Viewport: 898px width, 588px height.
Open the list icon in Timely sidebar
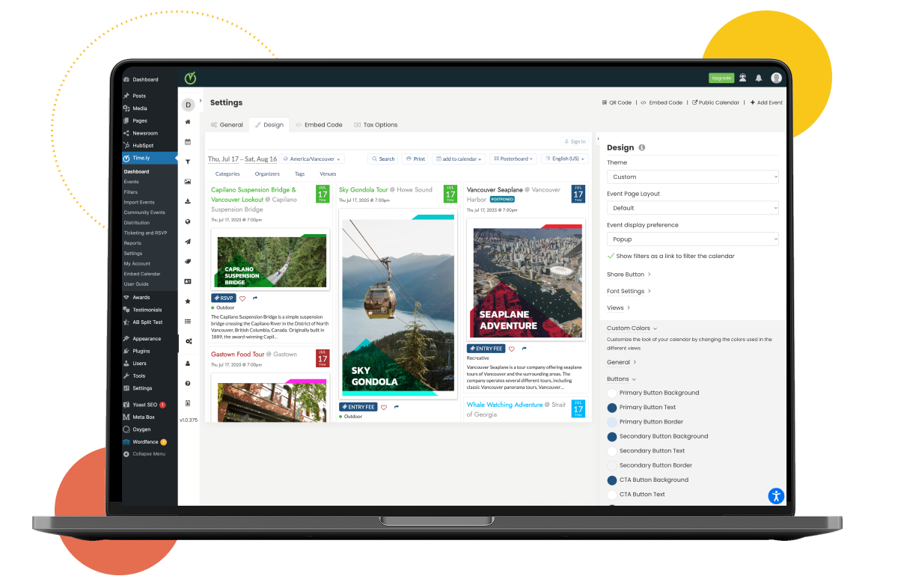point(188,321)
